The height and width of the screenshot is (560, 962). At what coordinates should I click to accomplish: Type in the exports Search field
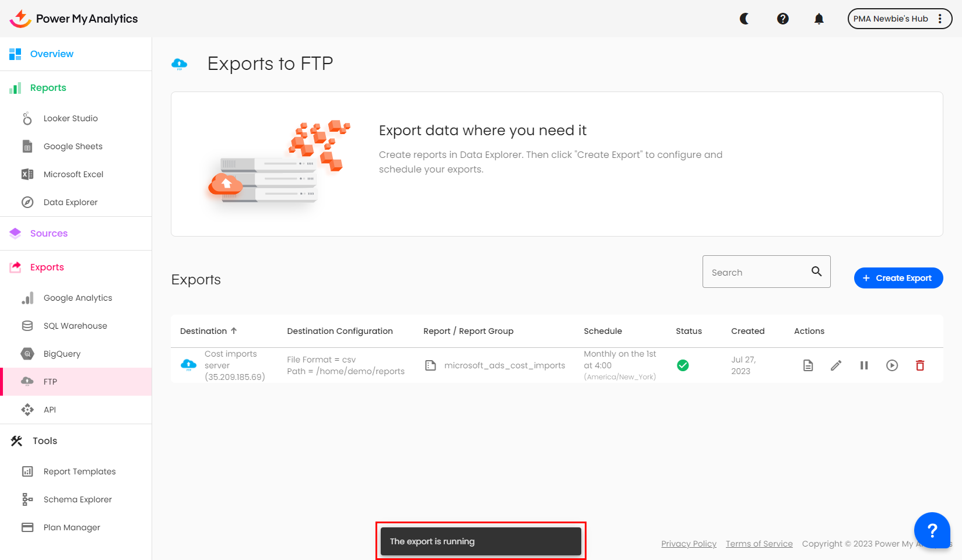point(757,272)
